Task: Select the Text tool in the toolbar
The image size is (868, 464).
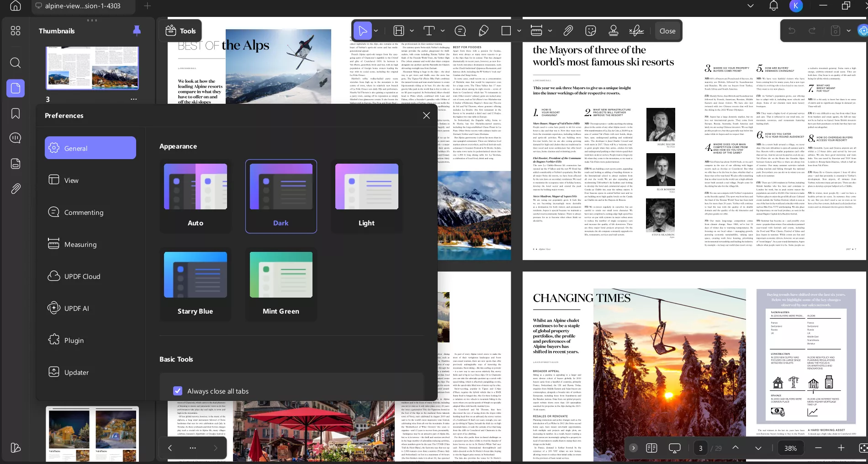Action: [429, 31]
